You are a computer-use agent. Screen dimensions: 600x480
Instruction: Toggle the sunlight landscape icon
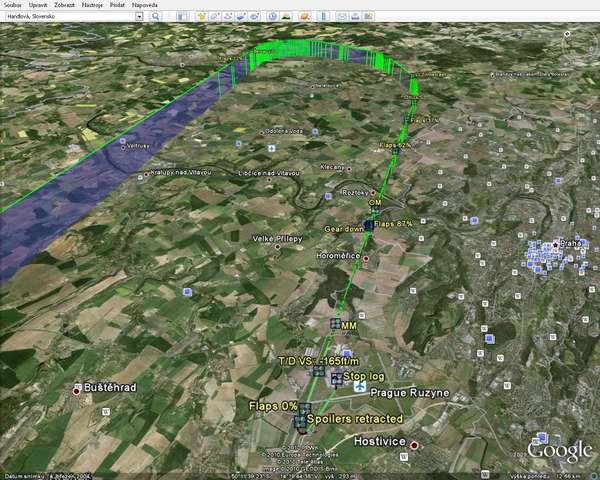[x=285, y=18]
